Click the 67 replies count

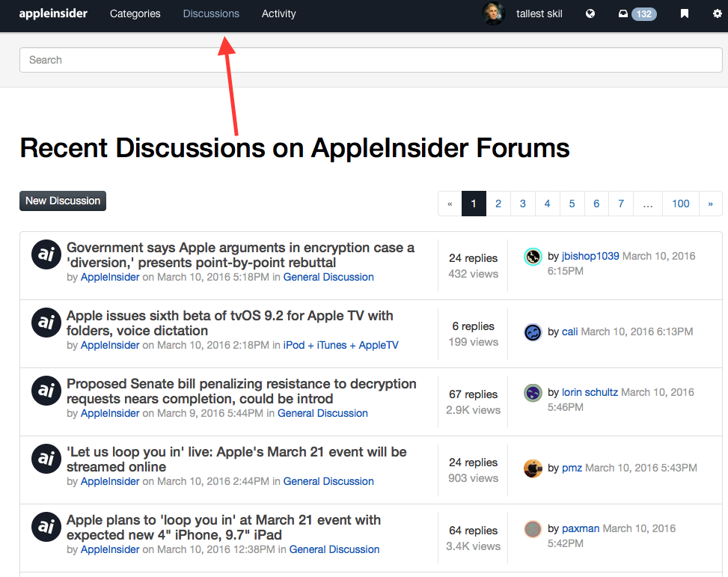click(x=473, y=394)
